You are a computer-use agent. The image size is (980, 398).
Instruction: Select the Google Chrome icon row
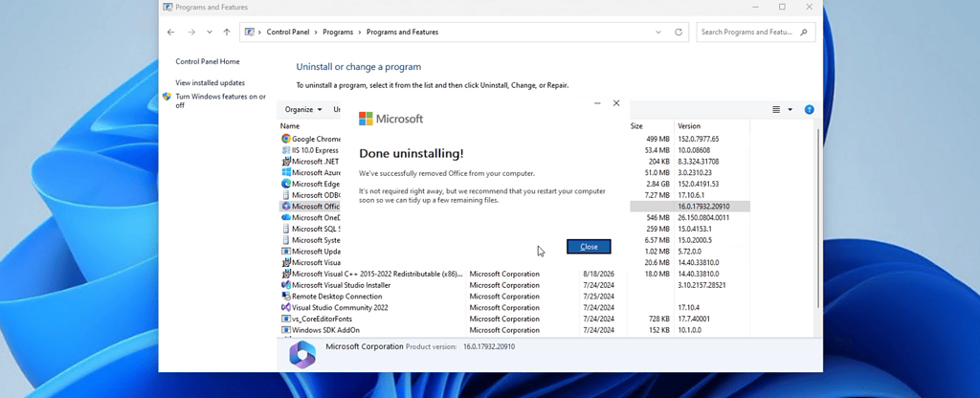pyautogui.click(x=285, y=139)
